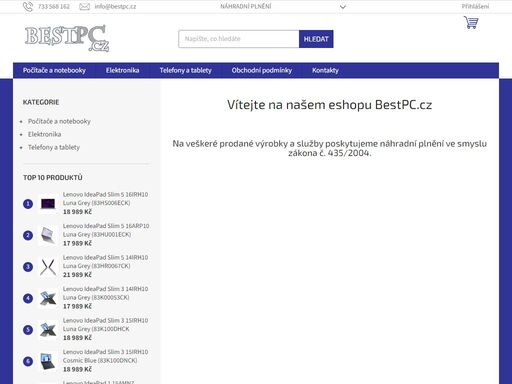Viewport: 512px width, 384px height.
Task: Click rank badge number 4
Action: (x=28, y=298)
